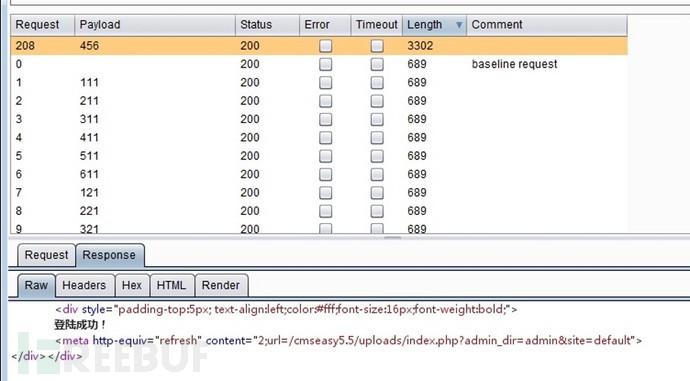Viewport: 690px width, 381px height.
Task: Toggle Error checkbox for request 208
Action: (x=326, y=46)
